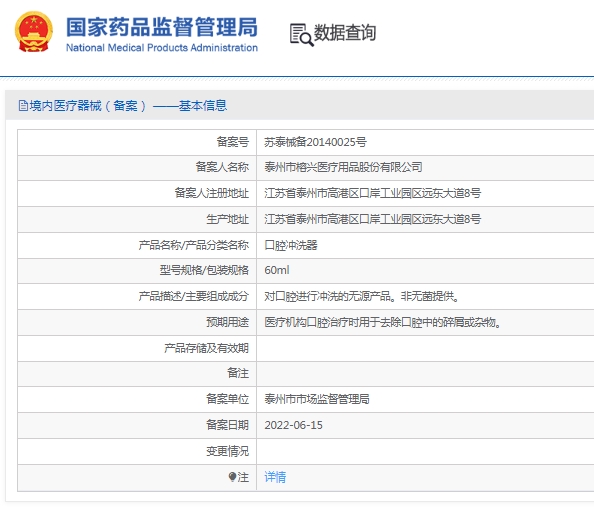Click the 型号规格/包装规格 label
The image size is (594, 507).
pyautogui.click(x=204, y=270)
